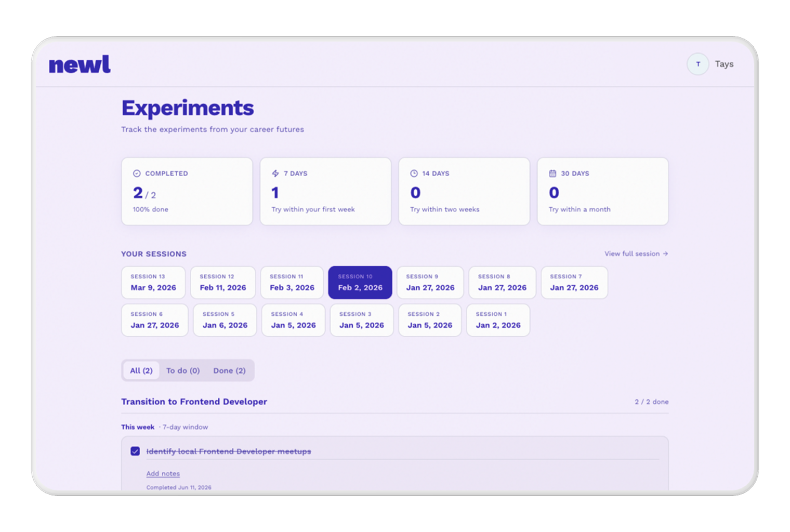Select Session 12 Feb 11, 2026
790x532 pixels.
click(223, 283)
